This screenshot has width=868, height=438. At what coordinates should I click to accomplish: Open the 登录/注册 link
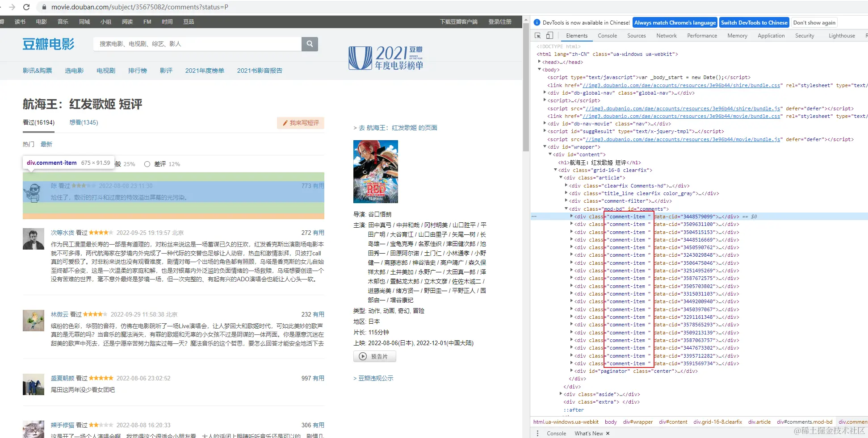coord(500,21)
